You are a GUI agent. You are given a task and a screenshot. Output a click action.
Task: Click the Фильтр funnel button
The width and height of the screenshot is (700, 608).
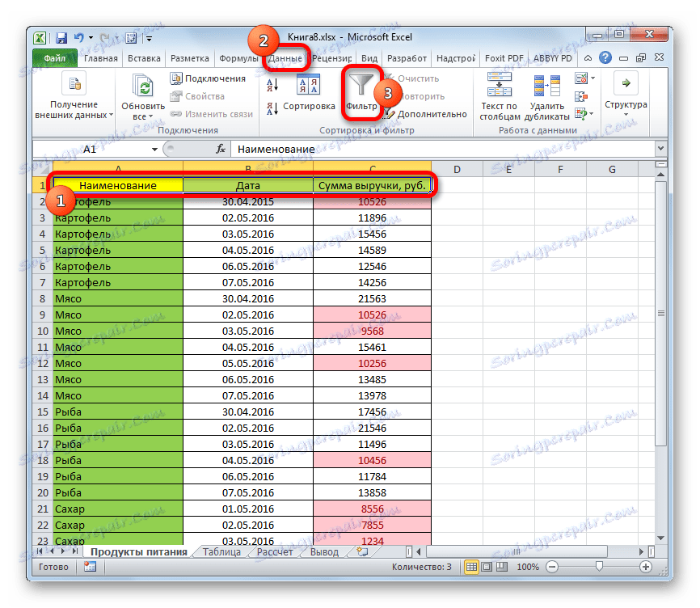[361, 93]
